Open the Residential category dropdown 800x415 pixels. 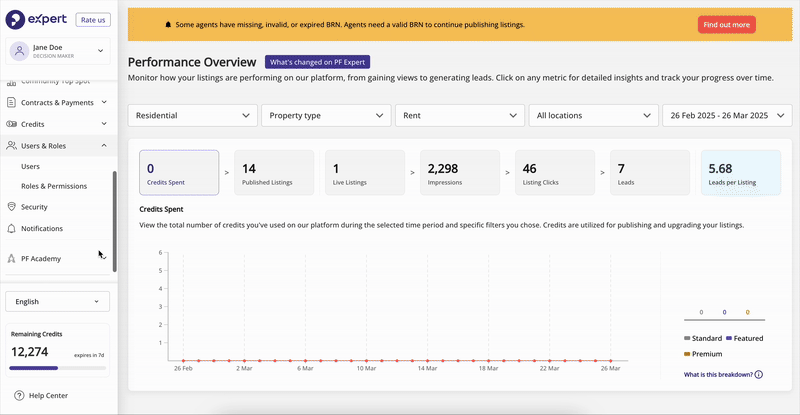(192, 115)
